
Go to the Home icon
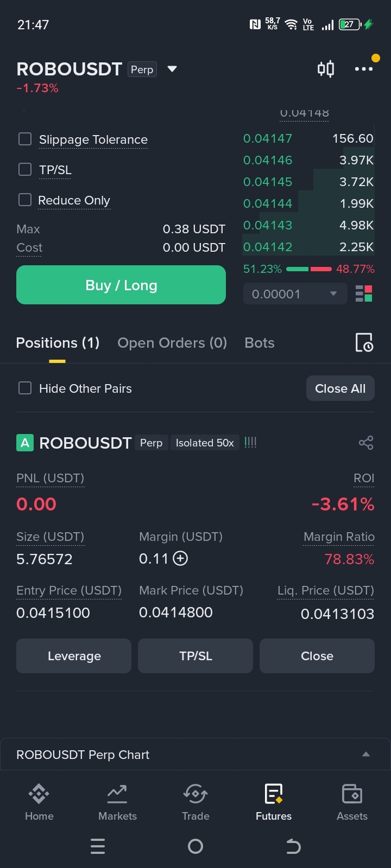39,802
